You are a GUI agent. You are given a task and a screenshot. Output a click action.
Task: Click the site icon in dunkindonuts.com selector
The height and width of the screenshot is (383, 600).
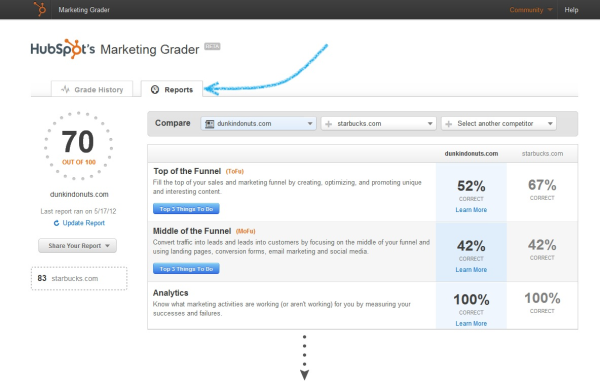pos(209,124)
